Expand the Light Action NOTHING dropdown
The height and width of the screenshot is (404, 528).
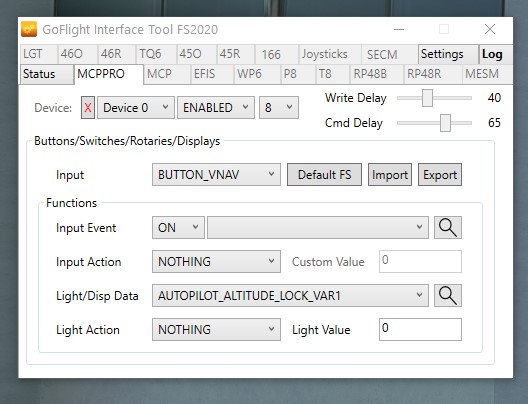click(x=216, y=330)
